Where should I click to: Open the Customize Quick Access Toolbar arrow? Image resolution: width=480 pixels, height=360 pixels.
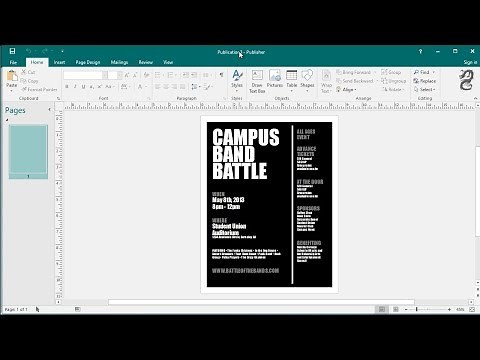coord(62,51)
